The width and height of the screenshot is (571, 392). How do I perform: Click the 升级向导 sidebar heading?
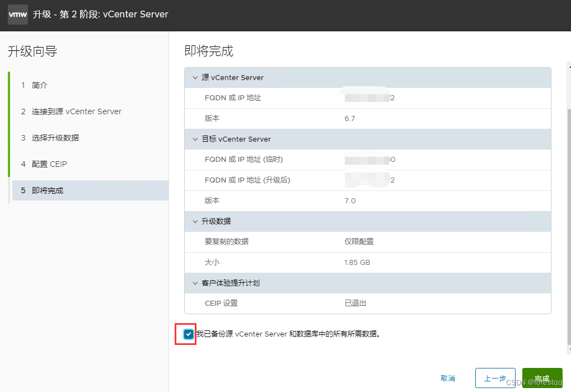32,52
